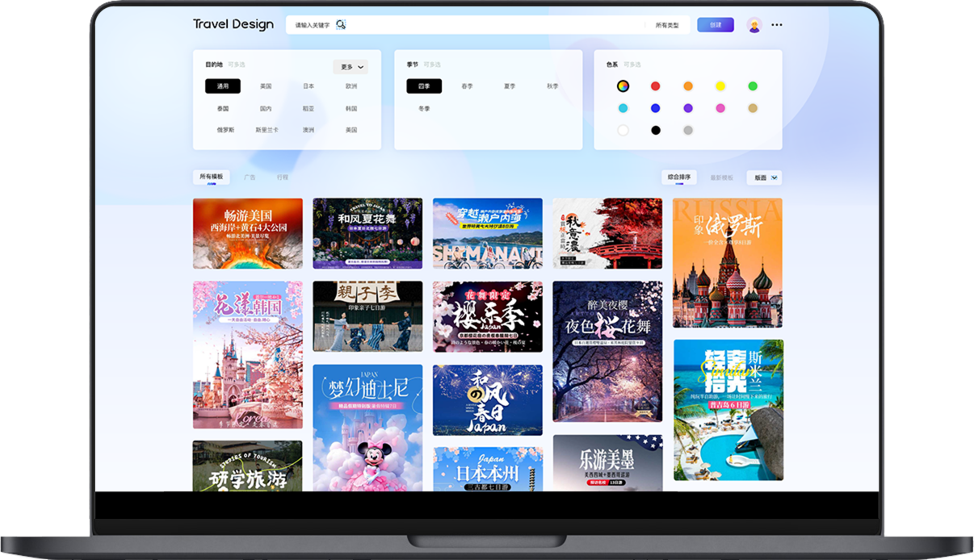The image size is (974, 560).
Task: Open the 畅游美国 template thumbnail
Action: tap(248, 233)
